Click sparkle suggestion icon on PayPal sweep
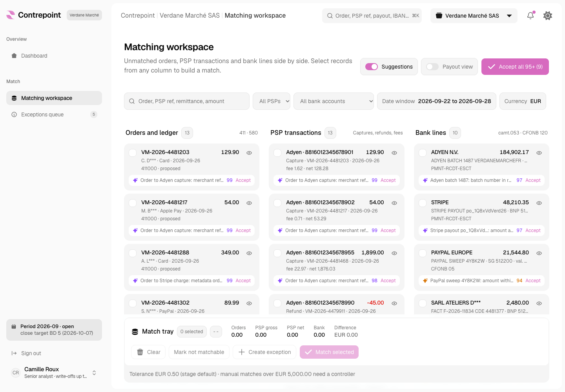 coord(425,281)
